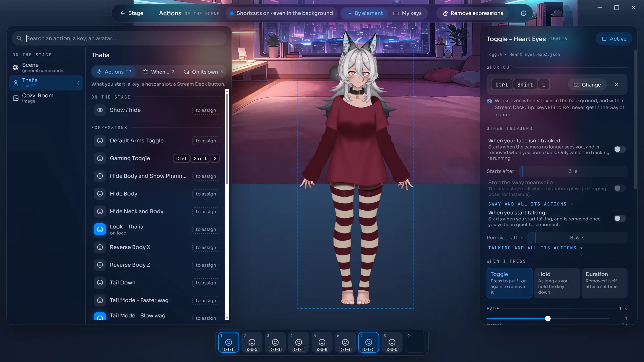Screen dimensions: 644x362
Task: Select hotbar slot 2 C+S+2
Action: 252,342
